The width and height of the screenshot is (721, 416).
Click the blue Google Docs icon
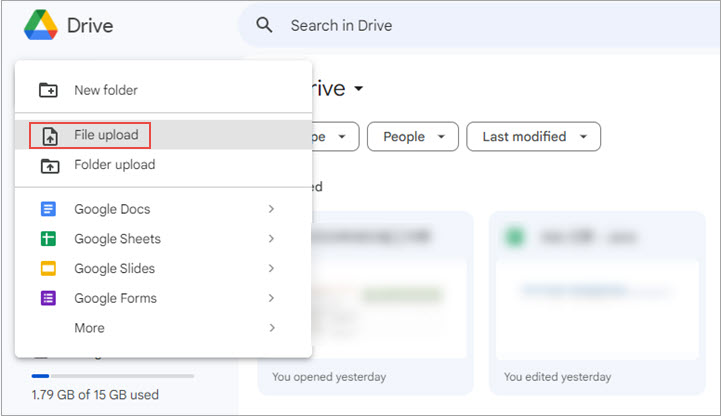(48, 209)
